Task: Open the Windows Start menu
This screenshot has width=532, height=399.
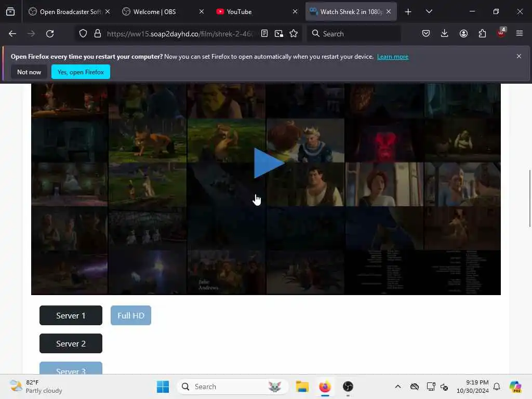Action: tap(163, 387)
